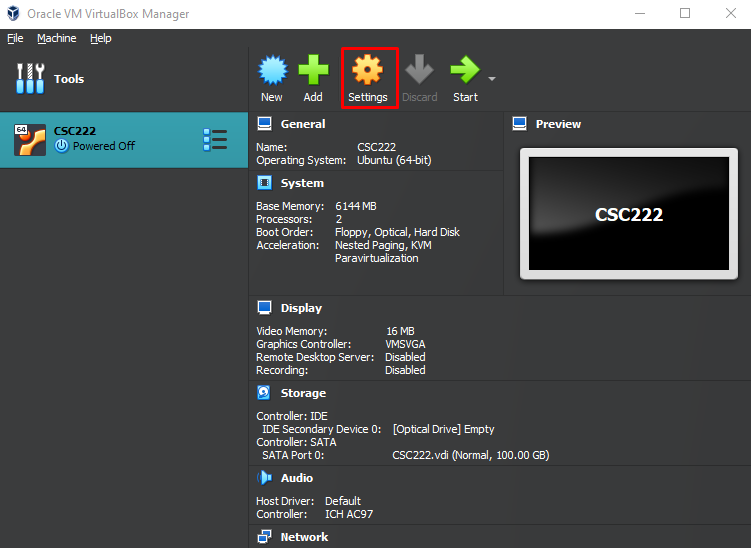The height and width of the screenshot is (548, 751).
Task: Click the CSC222 preview thumbnail
Action: [628, 214]
